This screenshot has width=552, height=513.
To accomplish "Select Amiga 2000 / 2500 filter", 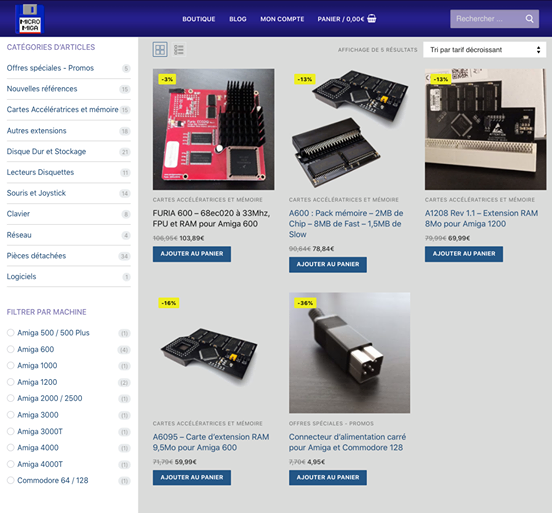I will pyautogui.click(x=11, y=398).
